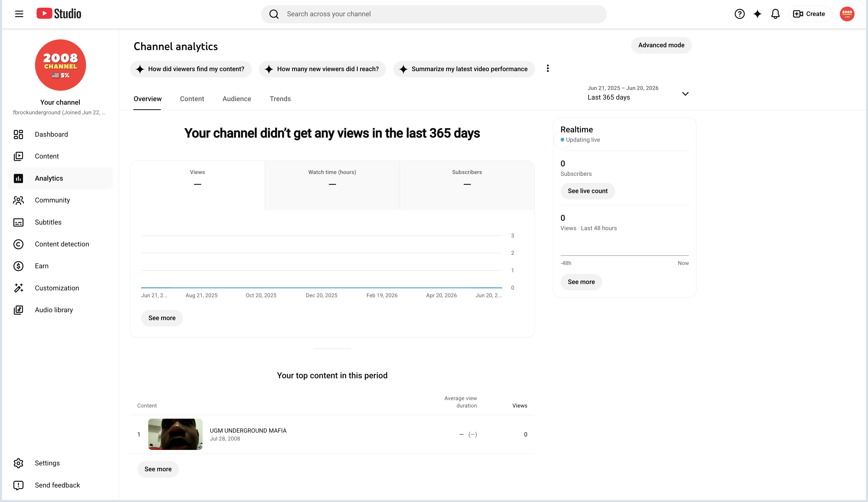The height and width of the screenshot is (502, 868).
Task: Open Community in the sidebar
Action: click(60, 200)
